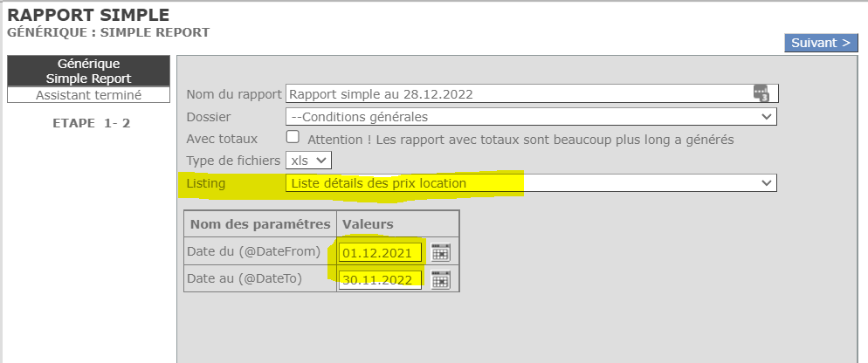868x363 pixels.
Task: Click the RAPPORT SIMPLE page heading
Action: coord(88,15)
